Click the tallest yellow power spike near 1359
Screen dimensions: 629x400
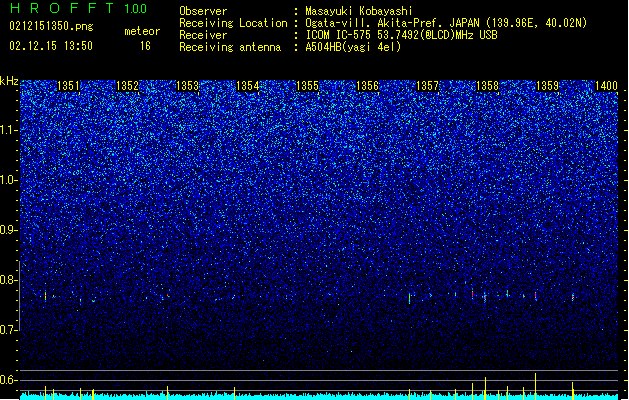coord(535,386)
